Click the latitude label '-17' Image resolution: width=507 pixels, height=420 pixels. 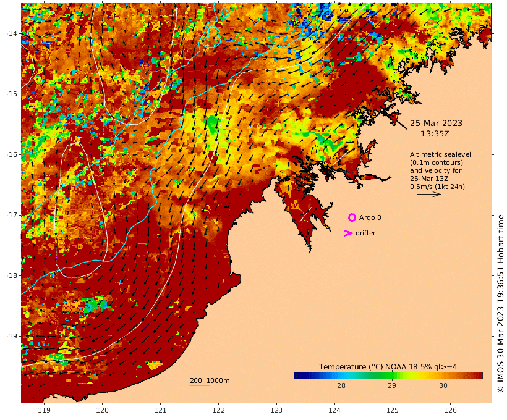[x=12, y=215]
